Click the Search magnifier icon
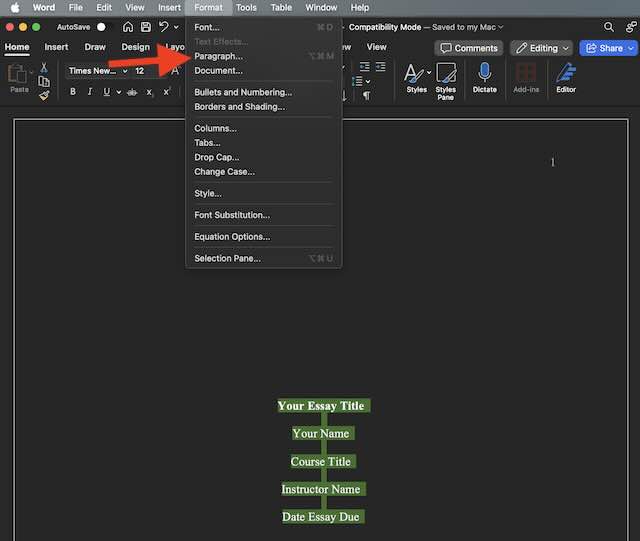This screenshot has height=541, width=640. point(609,27)
